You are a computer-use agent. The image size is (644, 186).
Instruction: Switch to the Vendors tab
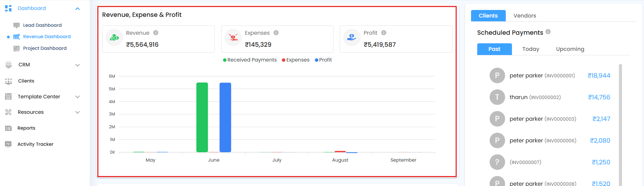point(525,16)
